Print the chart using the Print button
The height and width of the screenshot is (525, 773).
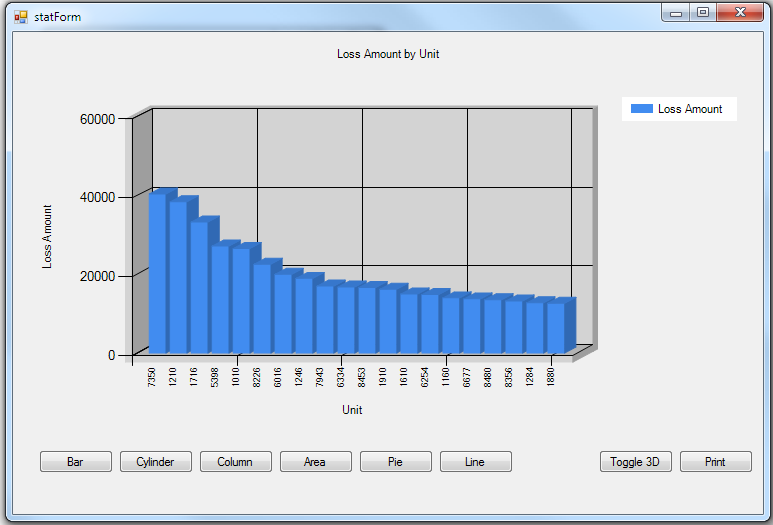(x=716, y=461)
